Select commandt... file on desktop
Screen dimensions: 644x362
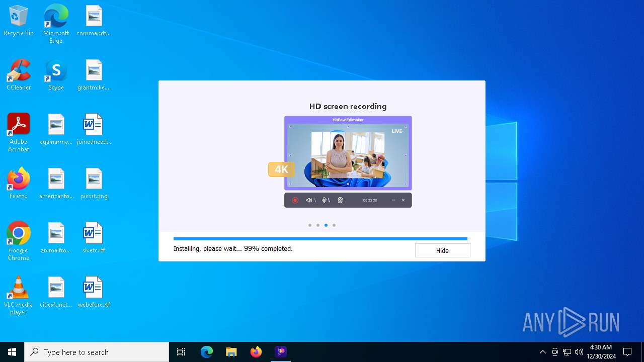94,21
